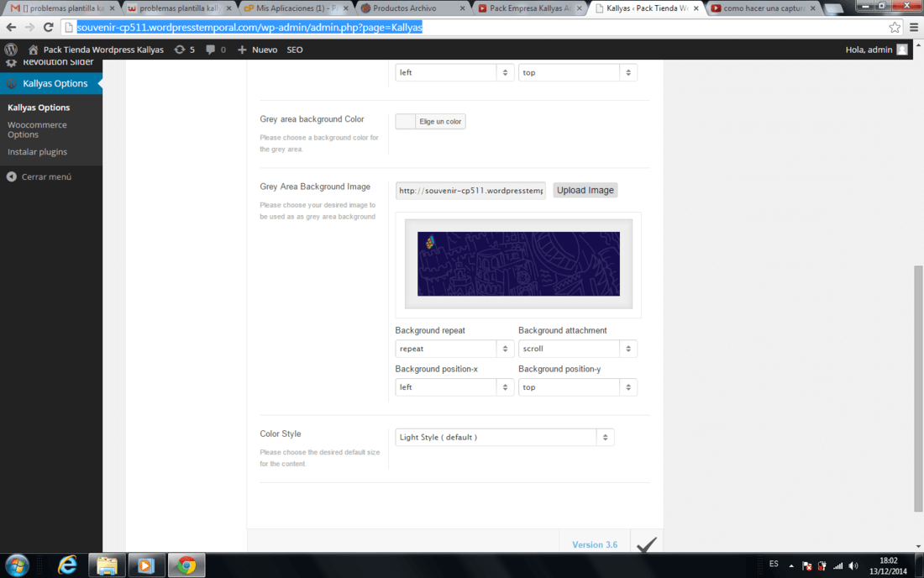The image size is (924, 578).
Task: Click admin avatar in admin bar
Action: tap(902, 50)
